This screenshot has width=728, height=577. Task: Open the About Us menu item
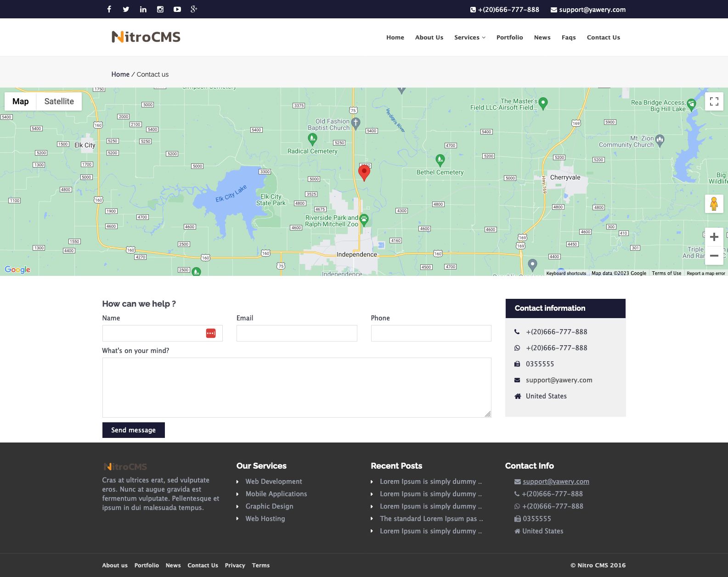[429, 38]
